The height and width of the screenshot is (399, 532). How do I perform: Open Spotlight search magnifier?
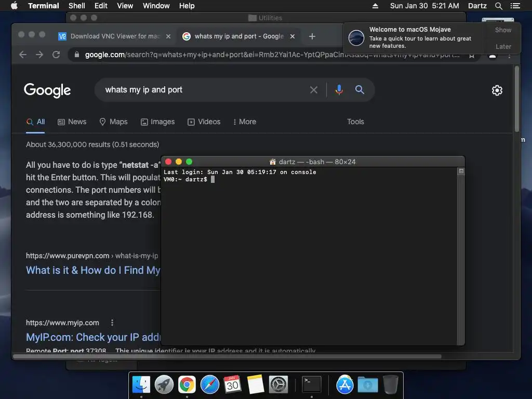point(498,6)
